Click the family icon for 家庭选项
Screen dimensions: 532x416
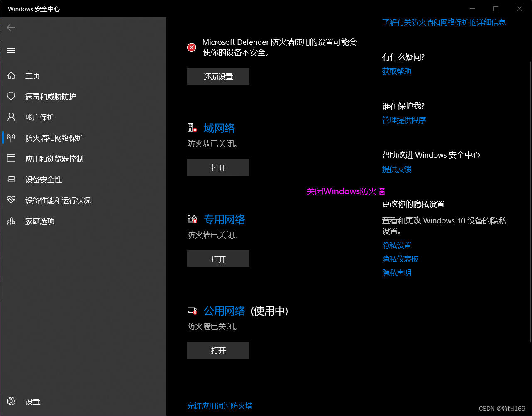click(x=11, y=221)
